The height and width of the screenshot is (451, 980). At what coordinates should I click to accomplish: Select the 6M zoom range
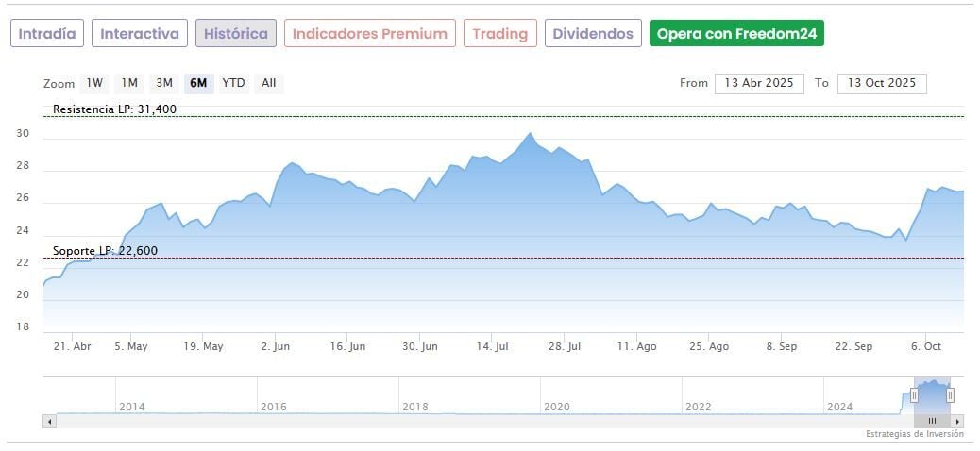point(198,83)
